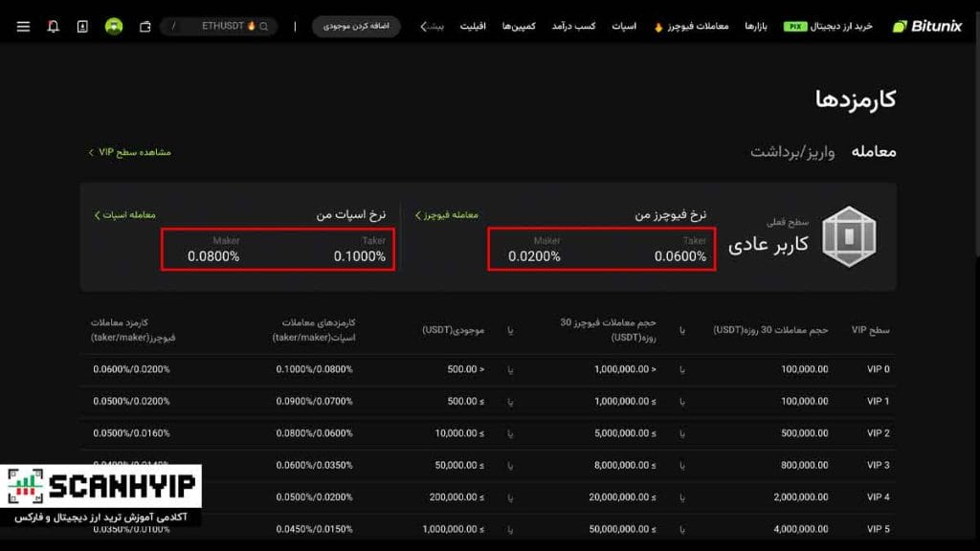980x551 pixels.
Task: Click the green PIX badge
Action: click(x=795, y=26)
